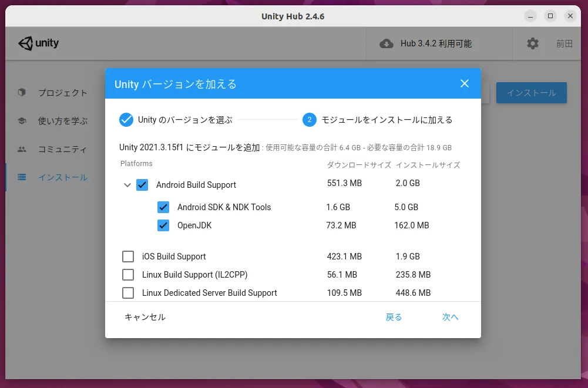Click the 使い方を学ぶ graduation cap icon
This screenshot has width=588, height=388.
point(22,121)
